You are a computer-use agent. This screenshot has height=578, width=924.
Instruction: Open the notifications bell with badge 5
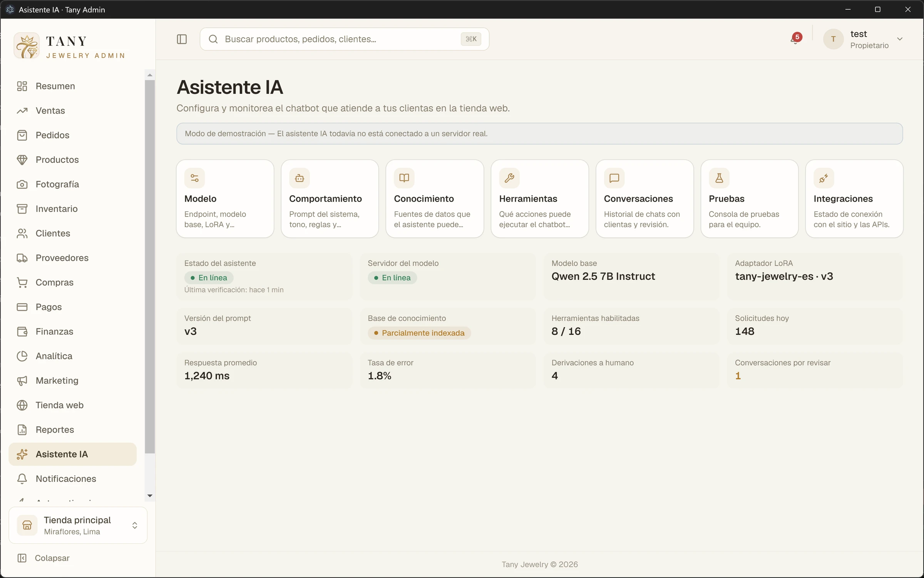[795, 39]
